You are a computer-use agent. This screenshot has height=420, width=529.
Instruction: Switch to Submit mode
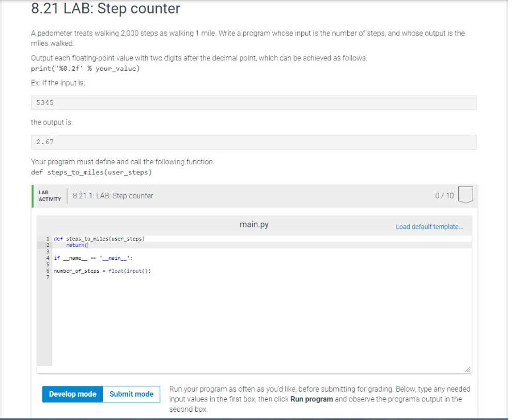(131, 394)
